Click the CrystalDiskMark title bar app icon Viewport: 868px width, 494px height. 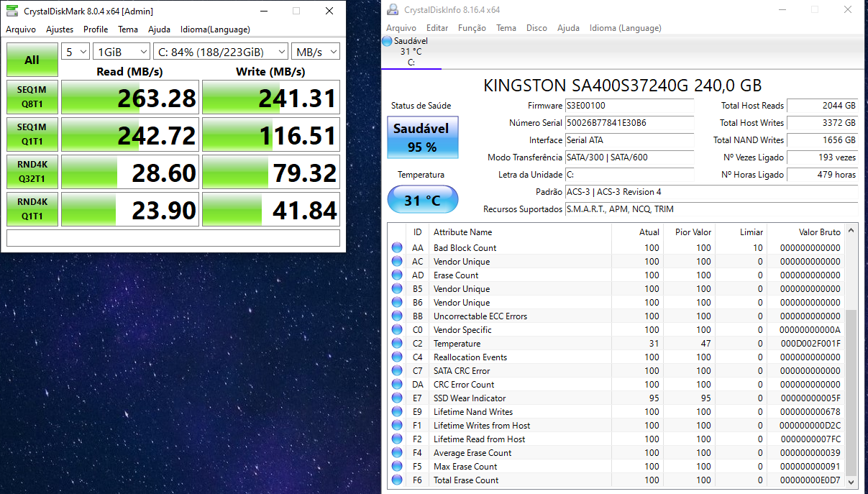12,11
